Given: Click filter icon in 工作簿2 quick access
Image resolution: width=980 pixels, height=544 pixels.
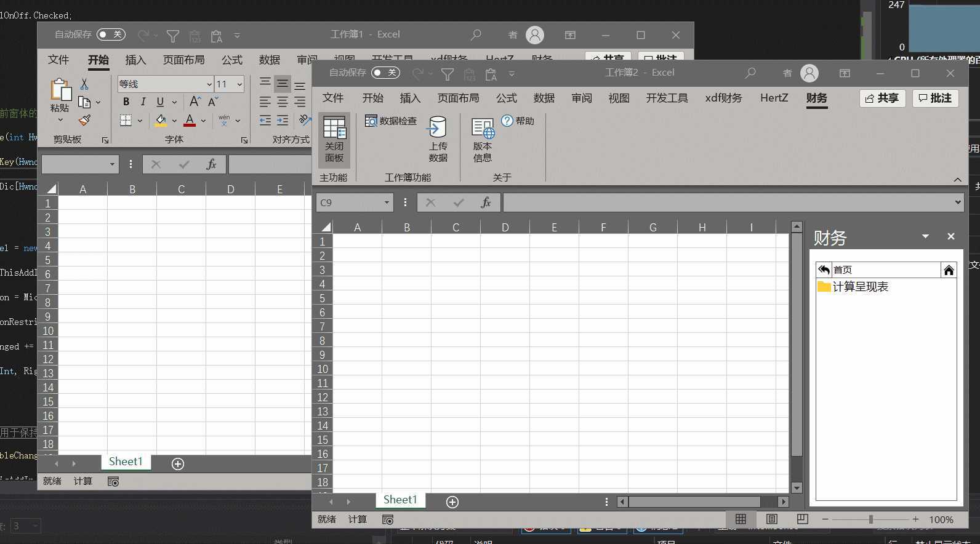Looking at the screenshot, I should [x=448, y=74].
